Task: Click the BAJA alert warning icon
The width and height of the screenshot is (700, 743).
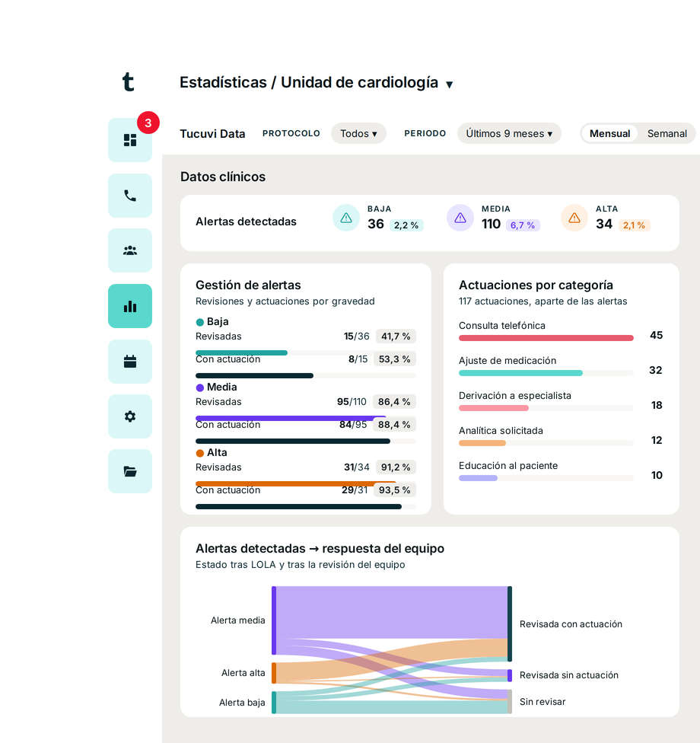Action: point(346,218)
